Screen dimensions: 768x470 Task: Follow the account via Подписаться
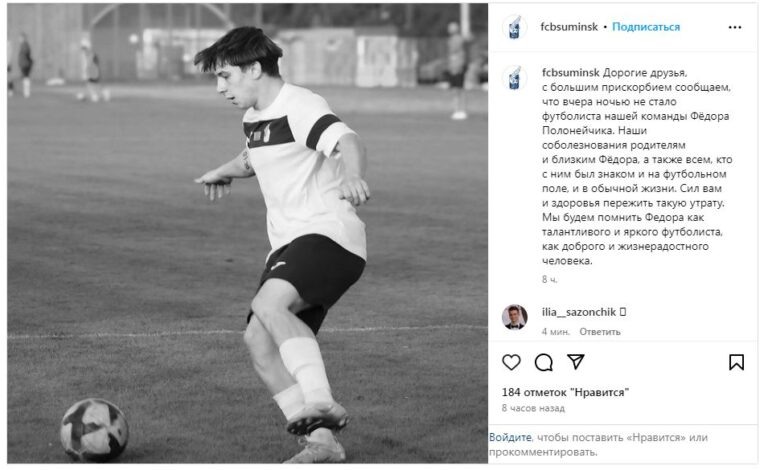(646, 27)
